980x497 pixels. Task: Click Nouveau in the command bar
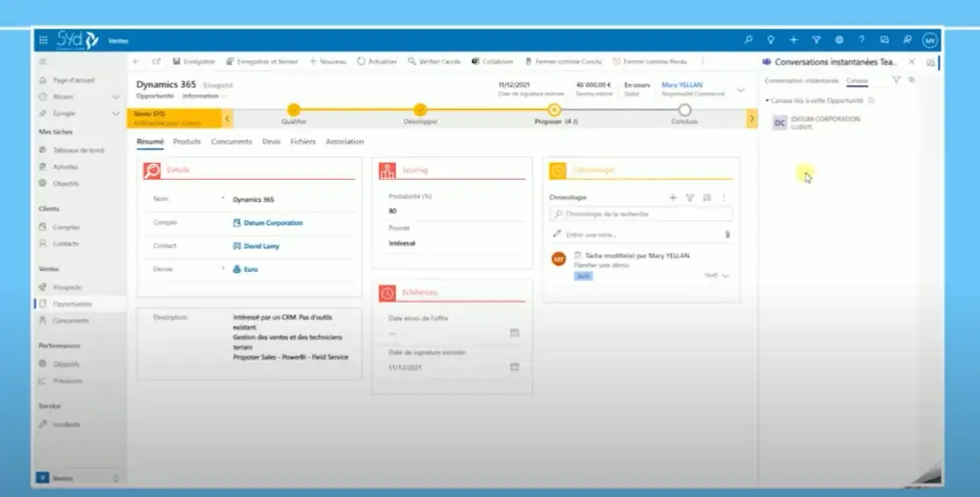327,61
